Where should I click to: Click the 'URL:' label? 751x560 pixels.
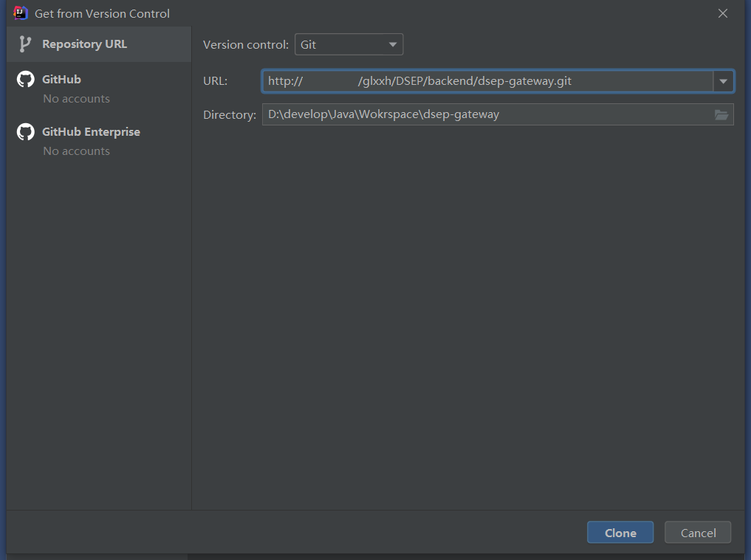coord(215,81)
